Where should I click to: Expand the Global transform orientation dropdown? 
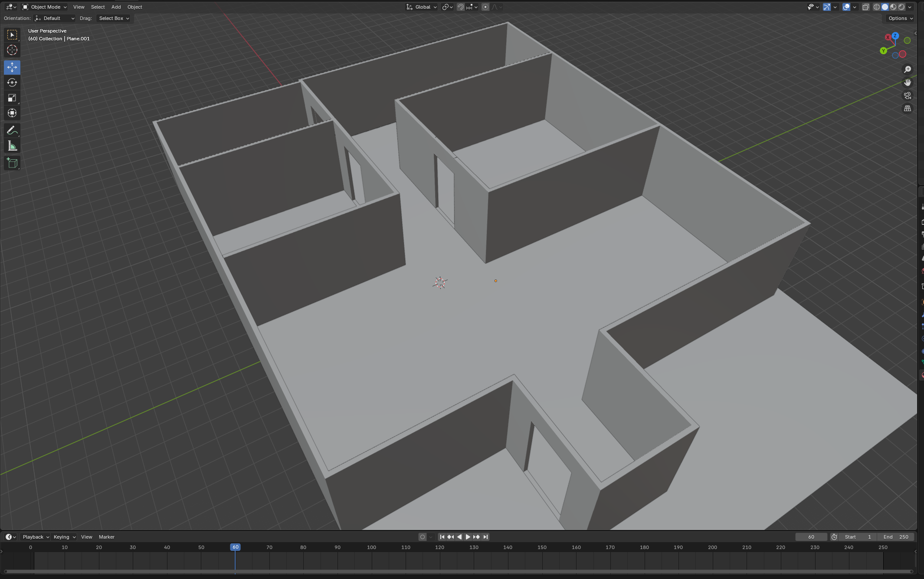click(x=422, y=7)
